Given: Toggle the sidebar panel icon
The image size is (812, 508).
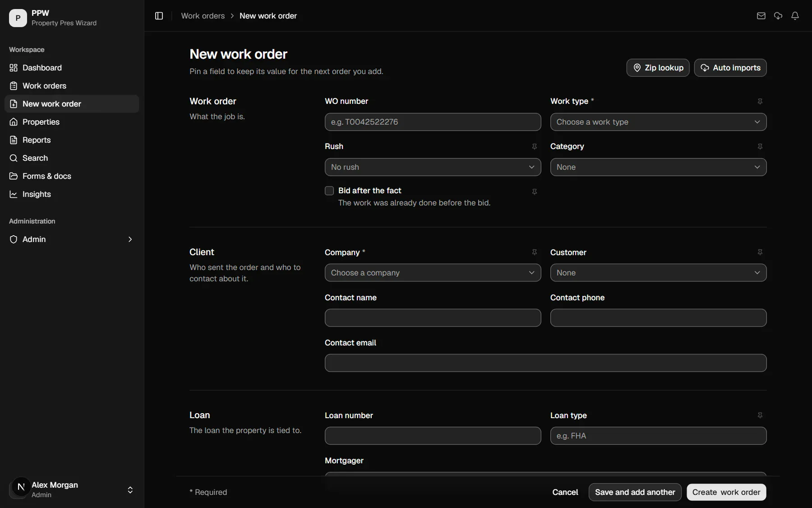Looking at the screenshot, I should (x=159, y=16).
